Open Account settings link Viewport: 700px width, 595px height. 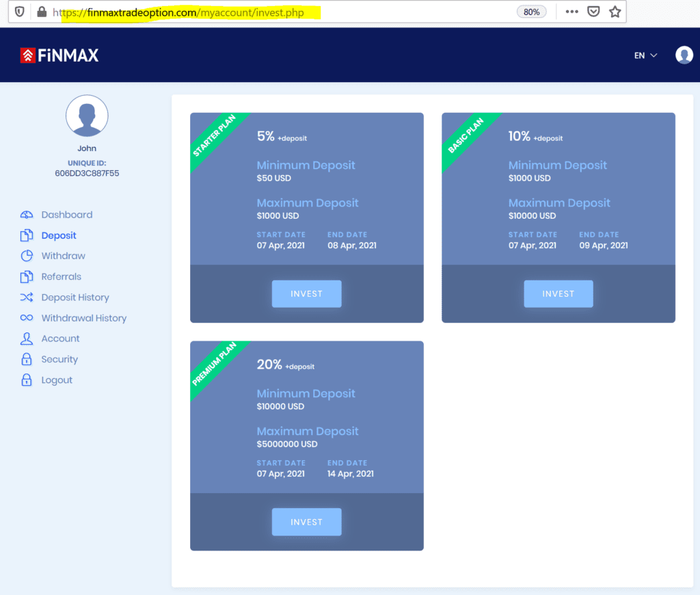61,339
